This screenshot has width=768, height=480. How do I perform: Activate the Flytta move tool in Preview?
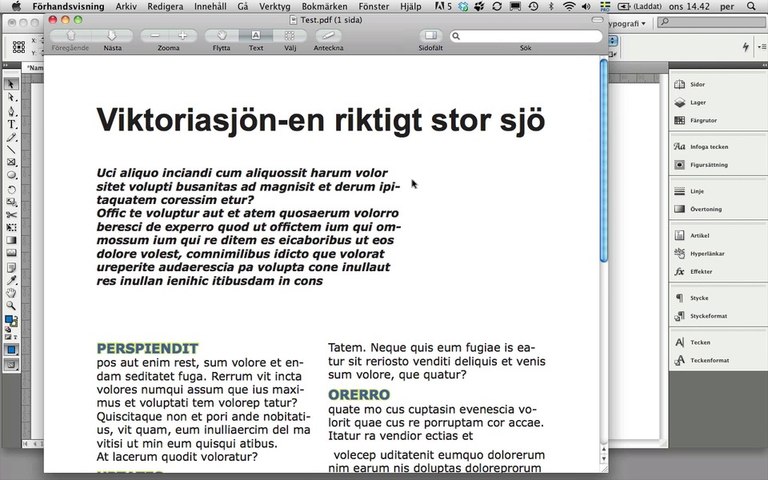click(221, 36)
